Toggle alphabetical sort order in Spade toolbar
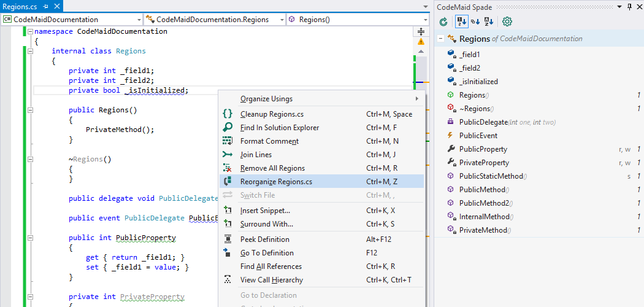The height and width of the screenshot is (307, 644). click(x=488, y=21)
